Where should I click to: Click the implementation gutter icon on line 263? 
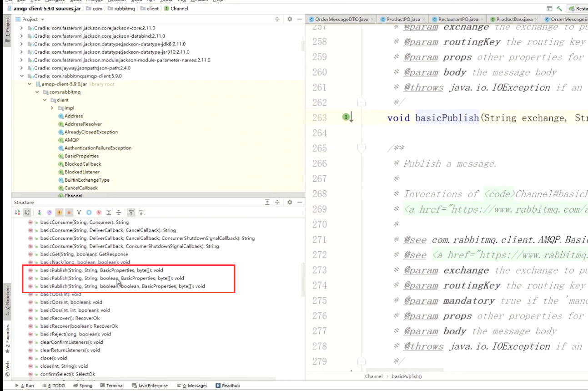click(347, 117)
